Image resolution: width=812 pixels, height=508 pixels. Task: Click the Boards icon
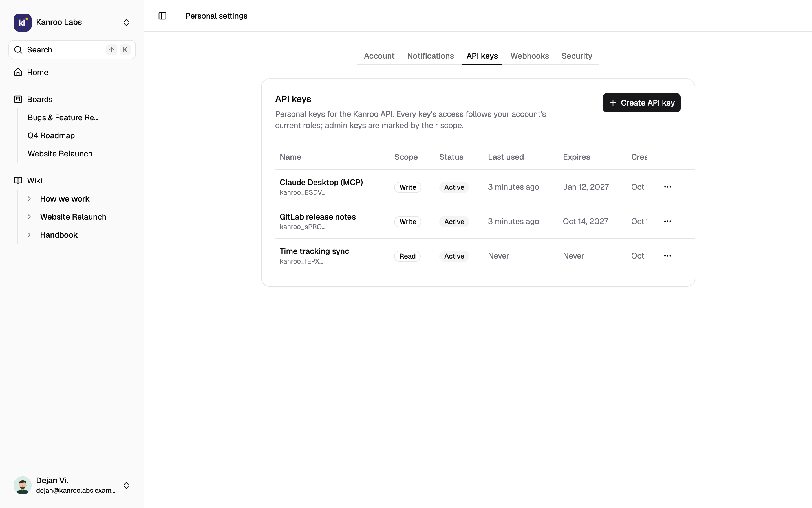[18, 99]
